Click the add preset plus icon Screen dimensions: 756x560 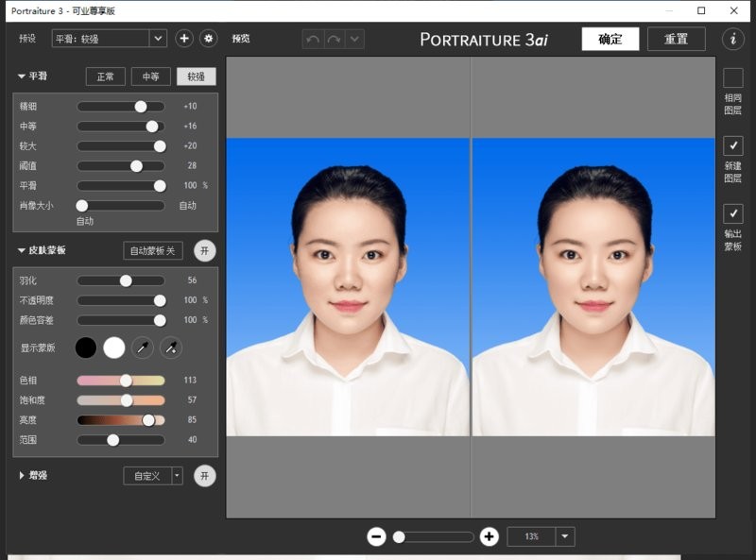point(184,39)
